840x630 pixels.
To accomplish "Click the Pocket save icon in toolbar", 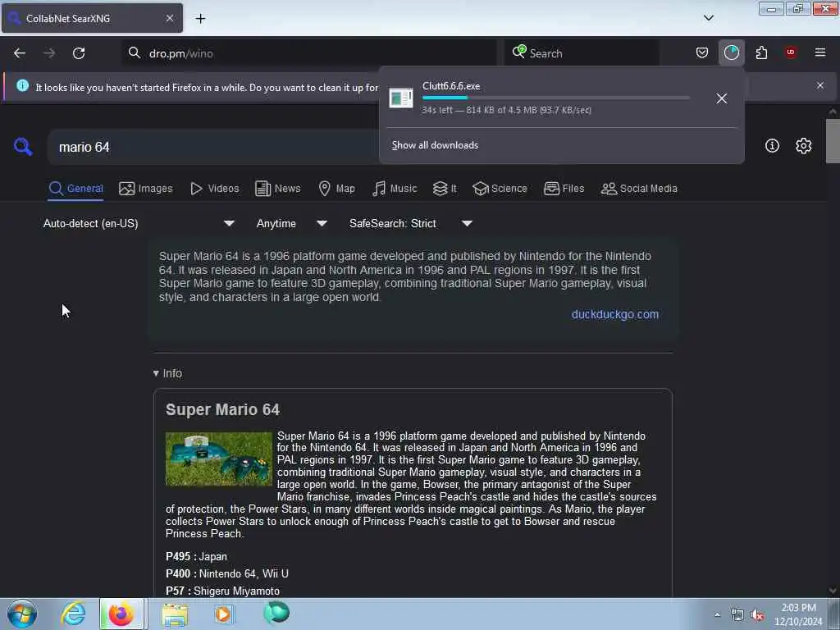I will coord(702,52).
